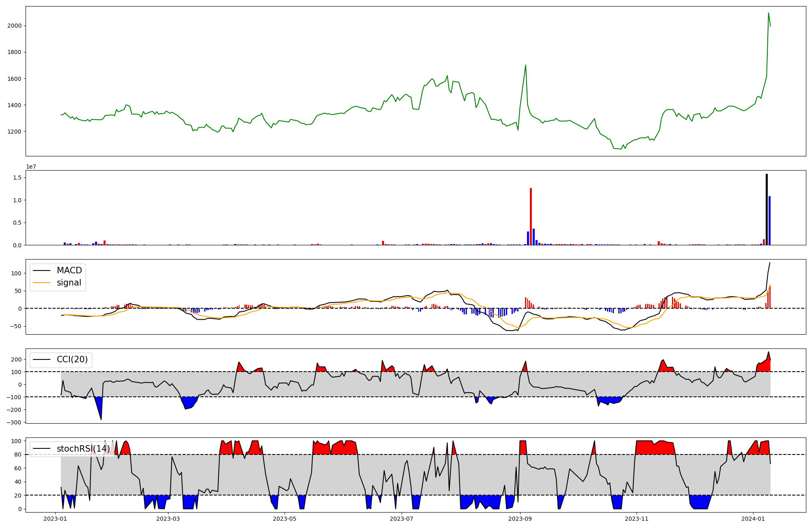Click the 1.5 volume axis tick label
The width and height of the screenshot is (812, 528).
pyautogui.click(x=17, y=177)
